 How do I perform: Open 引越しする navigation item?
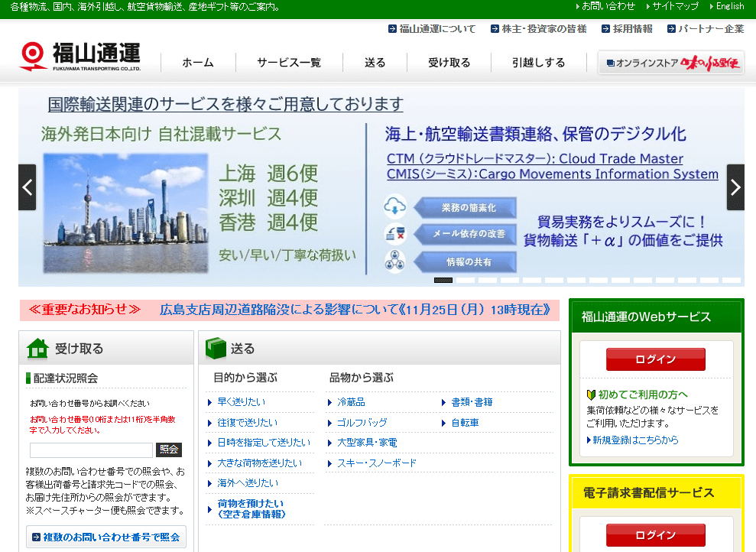[x=539, y=63]
